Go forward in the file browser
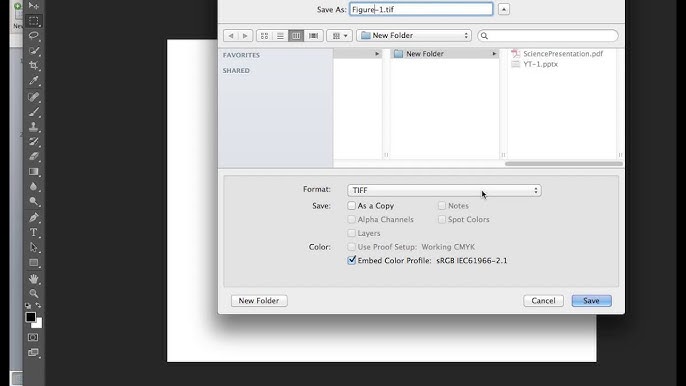 (x=245, y=35)
